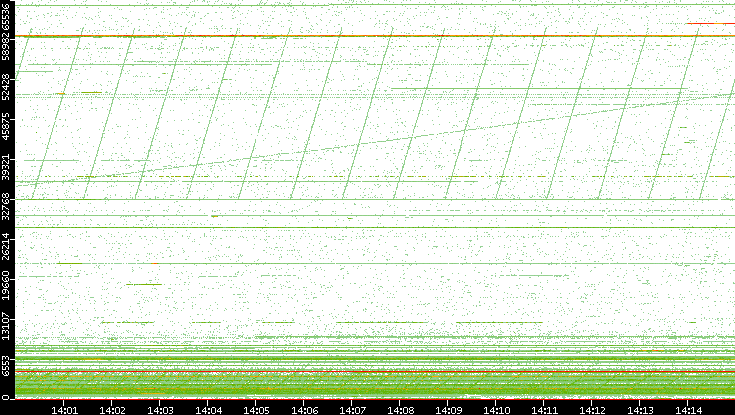Click the 0 origin axis label
Viewport: 735px width, 415px height.
coord(6,398)
